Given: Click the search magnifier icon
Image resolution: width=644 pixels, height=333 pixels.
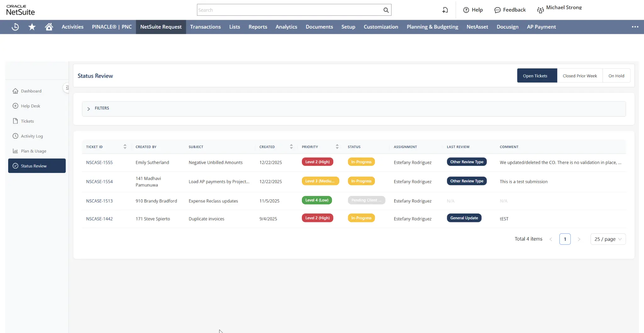Looking at the screenshot, I should 386,10.
